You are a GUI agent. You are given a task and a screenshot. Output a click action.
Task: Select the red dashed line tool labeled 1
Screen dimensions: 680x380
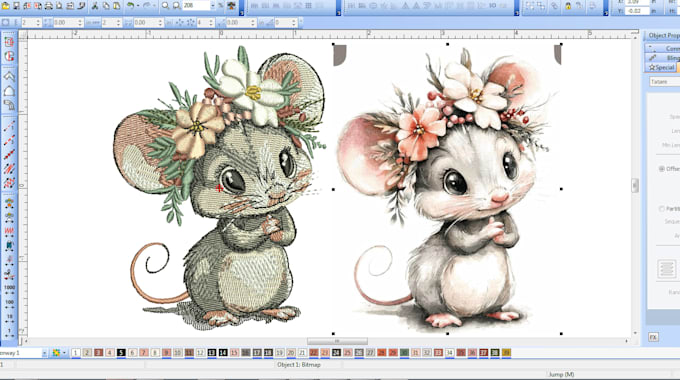pyautogui.click(x=9, y=126)
